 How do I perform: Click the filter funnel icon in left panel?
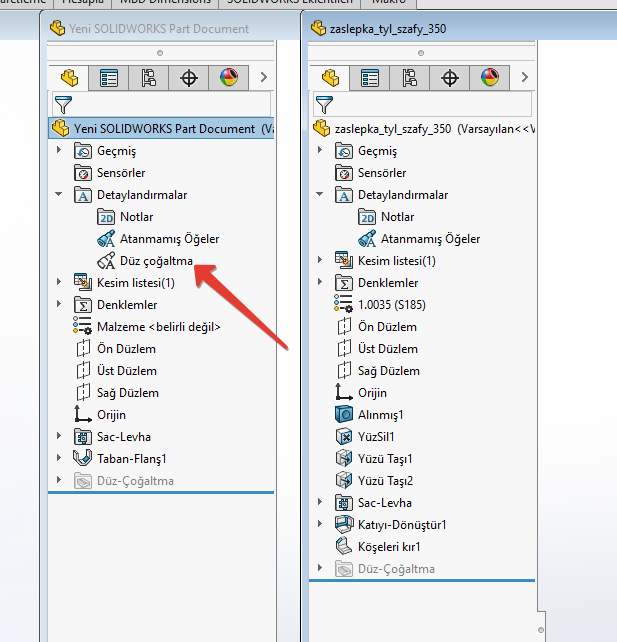pos(62,104)
